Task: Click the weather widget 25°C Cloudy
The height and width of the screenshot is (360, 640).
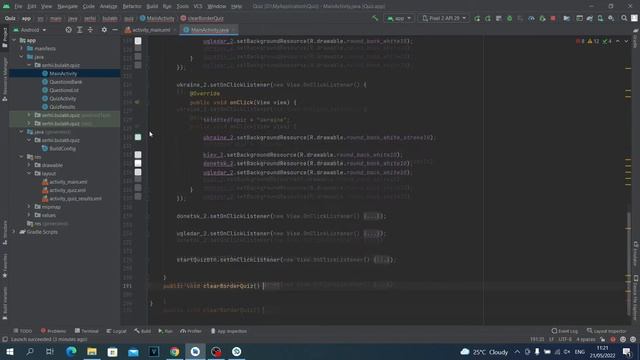Action: coord(484,351)
